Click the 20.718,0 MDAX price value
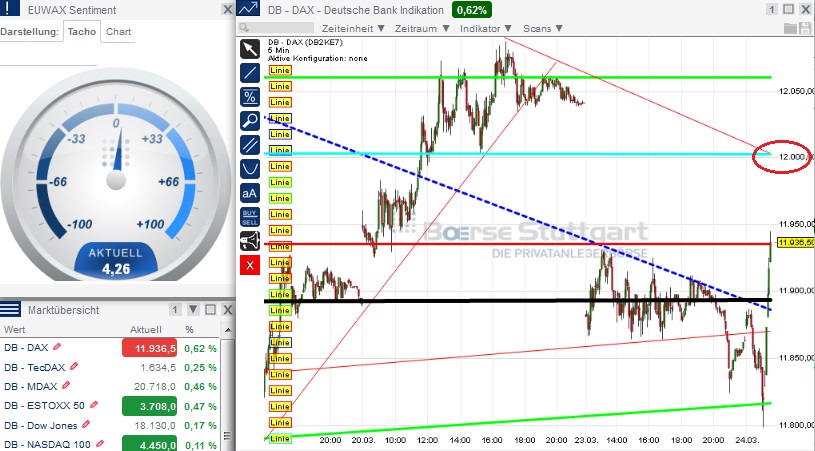 155,387
